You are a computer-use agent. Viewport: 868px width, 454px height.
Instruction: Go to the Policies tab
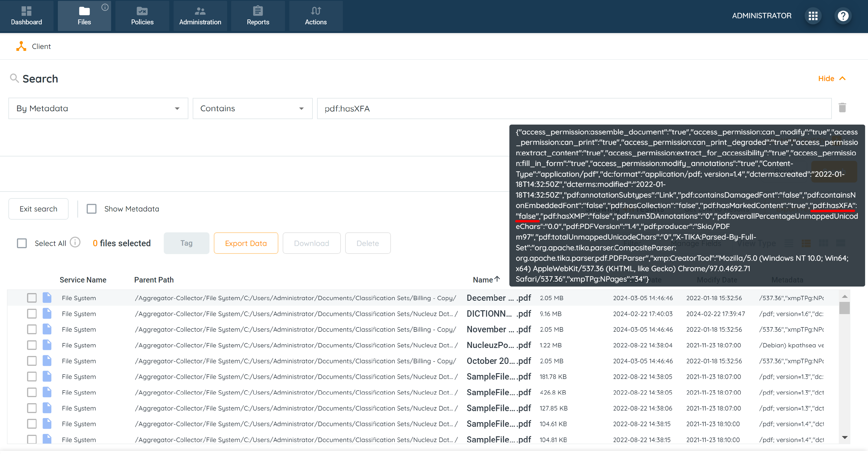(x=142, y=16)
